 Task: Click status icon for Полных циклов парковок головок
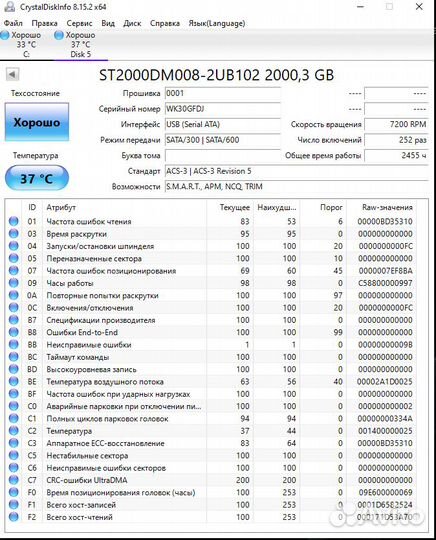(x=14, y=418)
